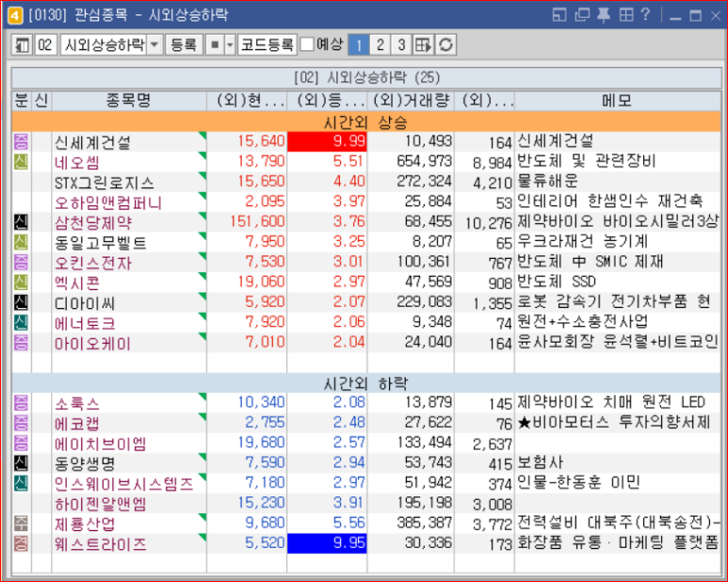This screenshot has height=582, width=728.
Task: Switch to tab 1
Action: [359, 45]
